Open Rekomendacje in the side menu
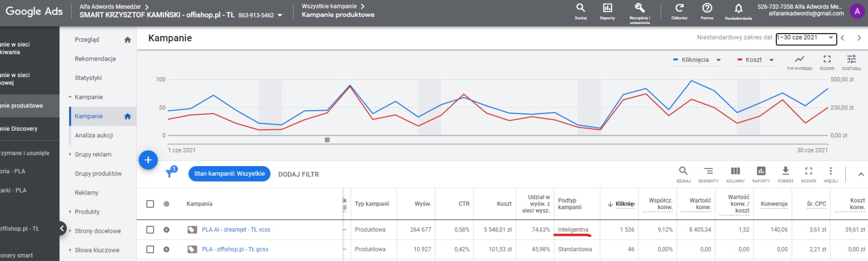The height and width of the screenshot is (261, 868). pos(95,59)
